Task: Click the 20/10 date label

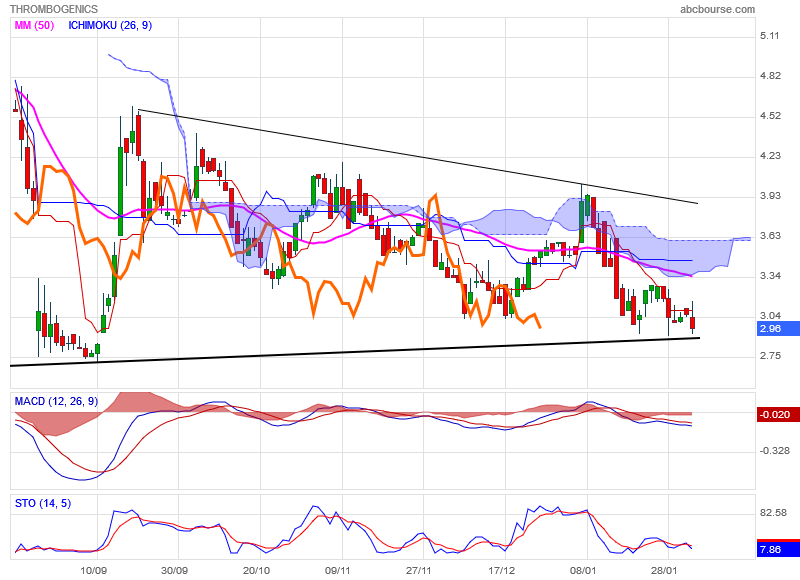Action: click(256, 570)
